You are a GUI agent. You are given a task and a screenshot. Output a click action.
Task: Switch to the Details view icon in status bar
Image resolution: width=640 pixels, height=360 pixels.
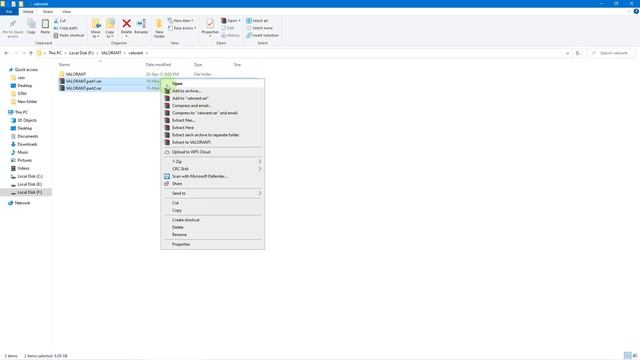click(x=627, y=356)
